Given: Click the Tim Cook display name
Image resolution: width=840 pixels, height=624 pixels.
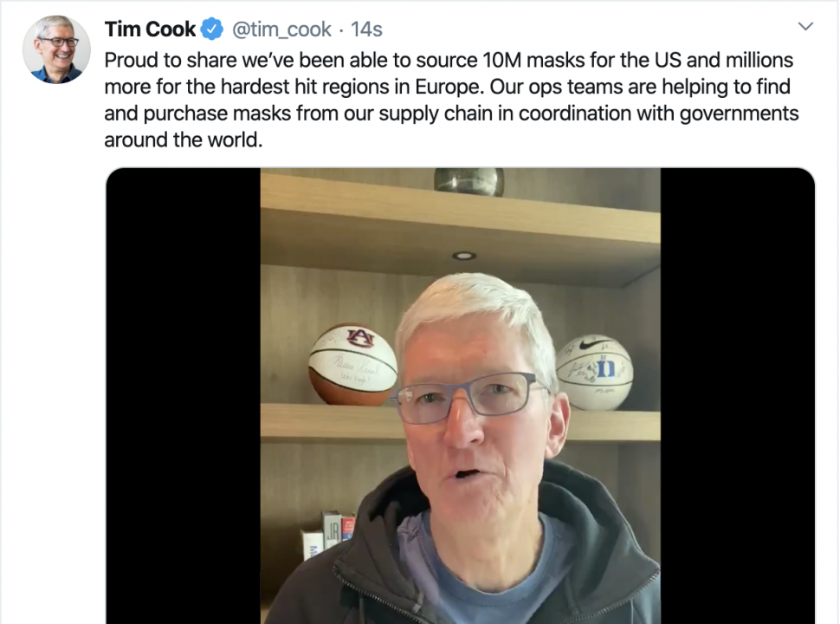Looking at the screenshot, I should 150,29.
